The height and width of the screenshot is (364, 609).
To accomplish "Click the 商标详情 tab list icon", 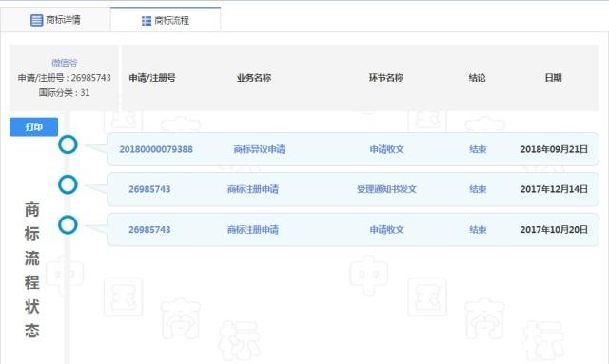I will click(x=36, y=20).
